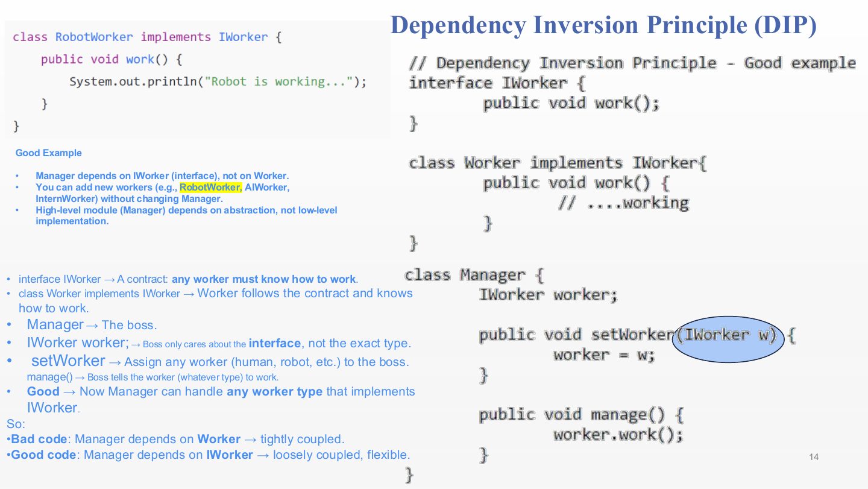Click the "Good Example" heading
Screen dimensions: 868x489
coord(48,153)
